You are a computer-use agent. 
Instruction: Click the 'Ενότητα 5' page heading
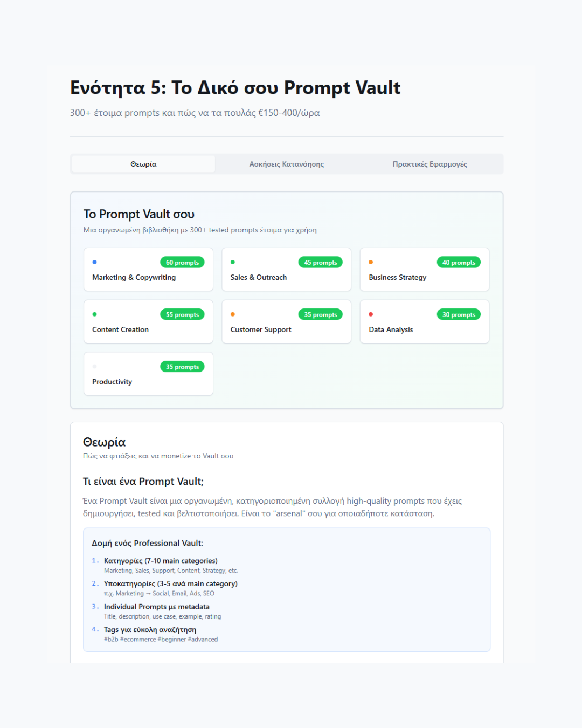coord(235,87)
